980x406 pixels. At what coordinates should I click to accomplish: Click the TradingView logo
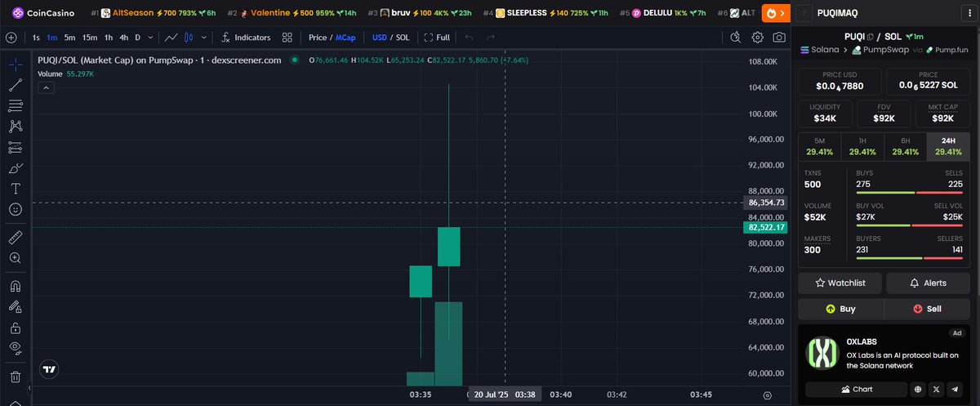[50, 369]
